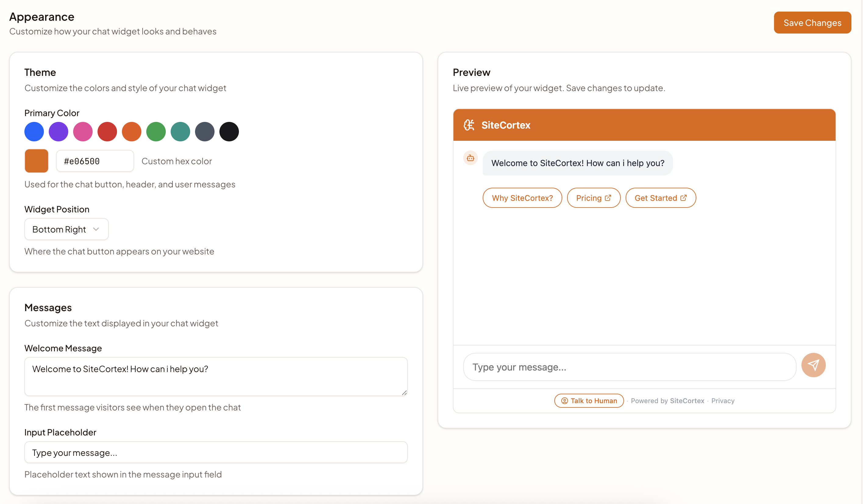863x504 pixels.
Task: Click inside the Welcome Message text area
Action: (x=216, y=376)
